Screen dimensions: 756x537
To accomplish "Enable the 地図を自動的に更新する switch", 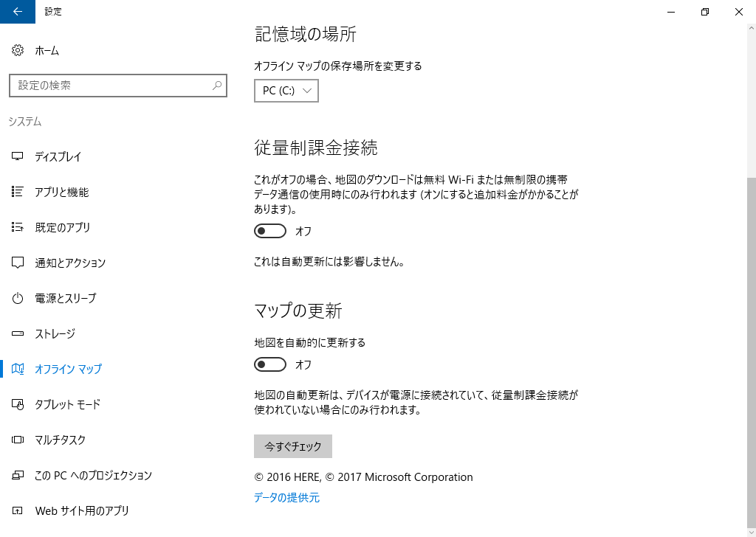I will (270, 364).
